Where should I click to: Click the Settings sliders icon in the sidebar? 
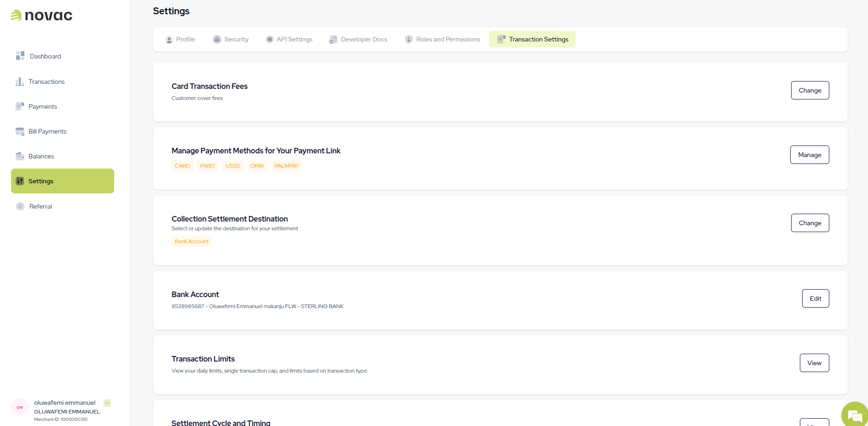coord(20,181)
